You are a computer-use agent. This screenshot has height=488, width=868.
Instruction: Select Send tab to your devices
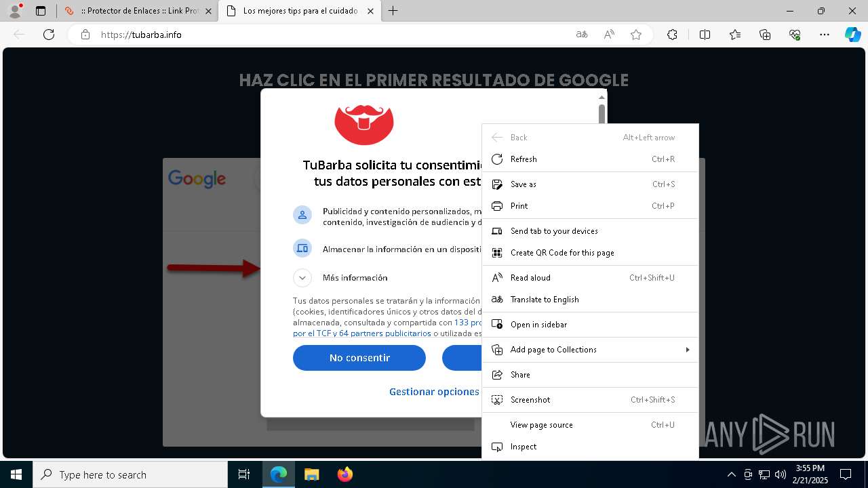click(590, 231)
